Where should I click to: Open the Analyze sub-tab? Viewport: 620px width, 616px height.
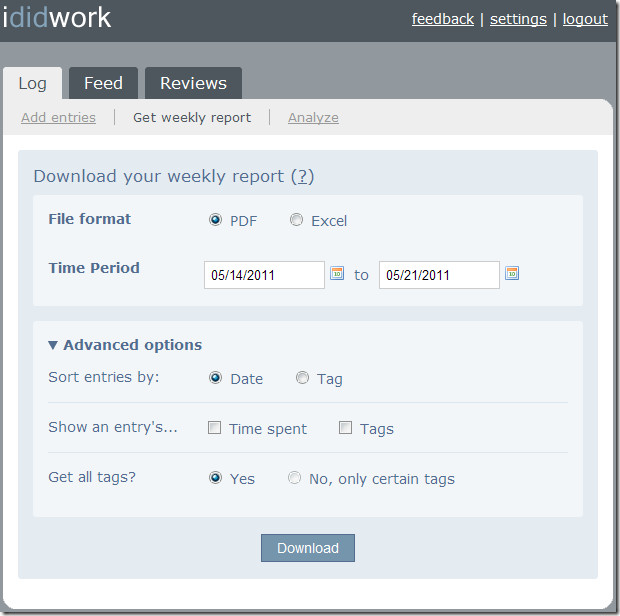313,117
